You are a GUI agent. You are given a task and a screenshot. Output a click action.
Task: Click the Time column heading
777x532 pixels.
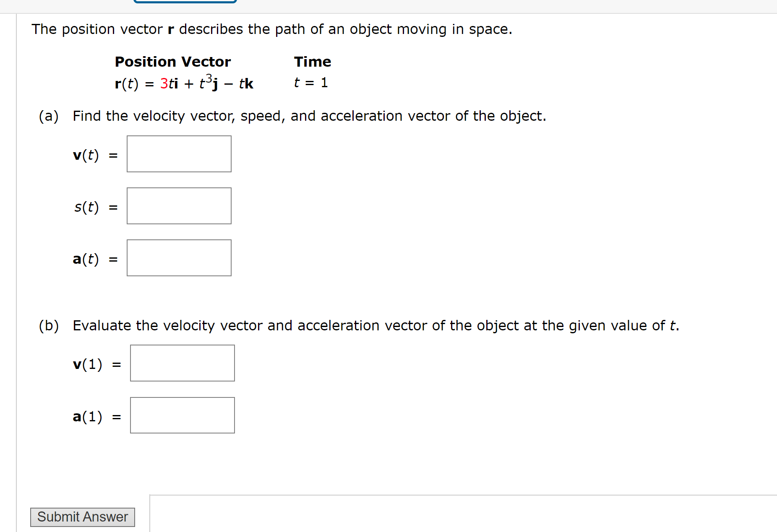[x=312, y=61]
